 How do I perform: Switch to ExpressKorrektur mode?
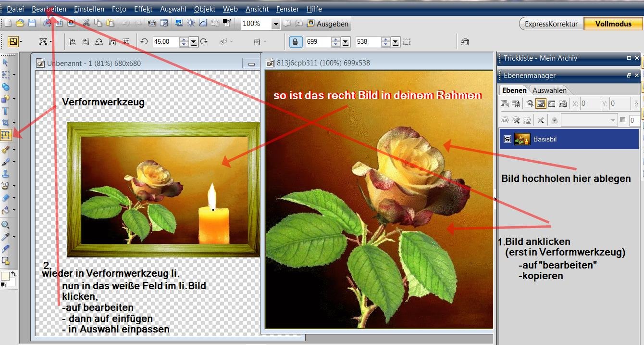tap(551, 24)
